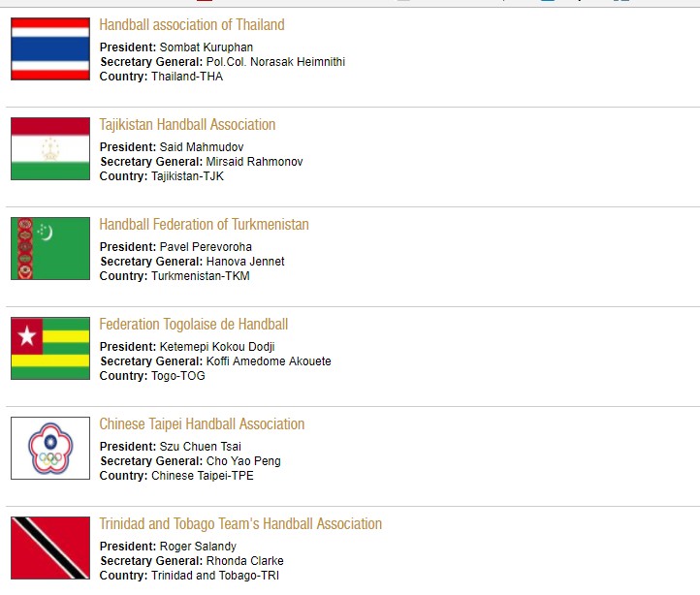Click the Trinidad and Tobago flag
This screenshot has height=595, width=700.
tap(50, 548)
